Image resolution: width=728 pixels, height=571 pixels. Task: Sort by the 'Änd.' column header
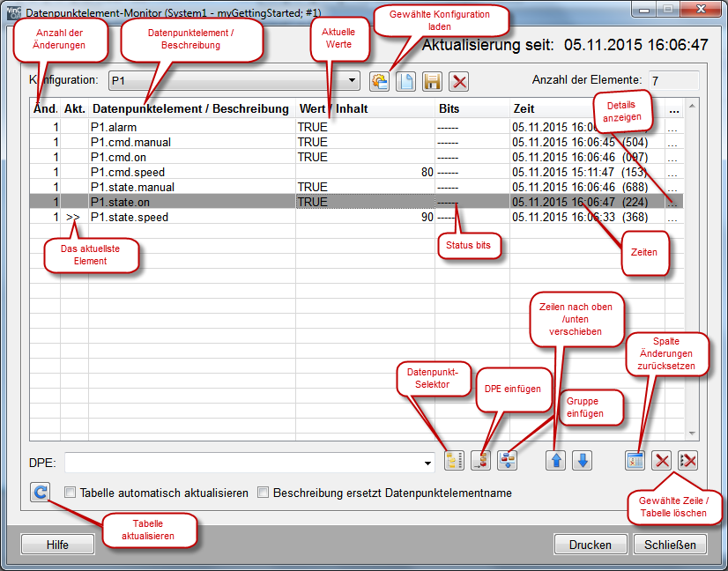[46, 108]
